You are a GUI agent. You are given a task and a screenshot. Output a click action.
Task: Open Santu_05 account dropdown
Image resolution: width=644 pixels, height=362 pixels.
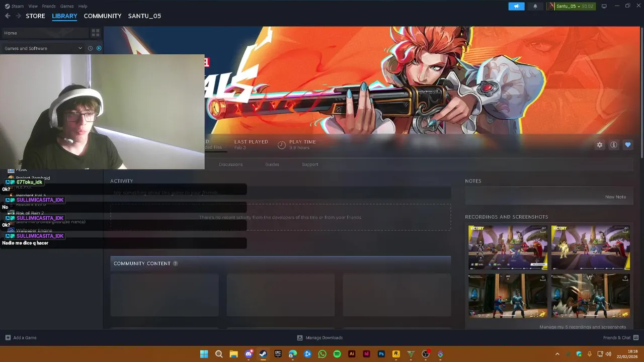[571, 6]
